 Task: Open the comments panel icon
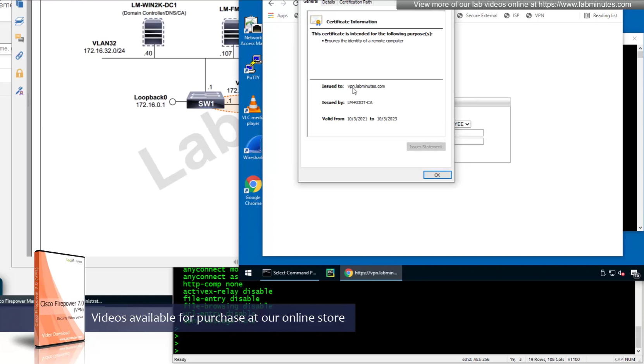pyautogui.click(x=19, y=38)
